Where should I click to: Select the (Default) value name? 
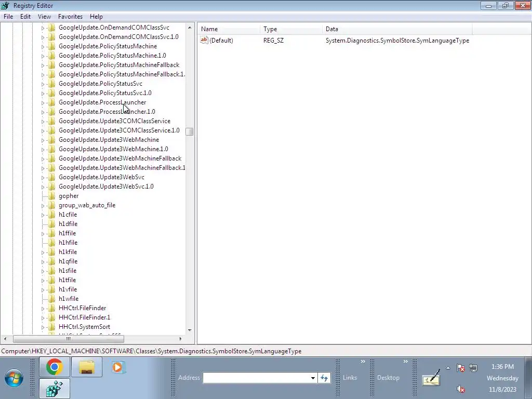click(221, 41)
